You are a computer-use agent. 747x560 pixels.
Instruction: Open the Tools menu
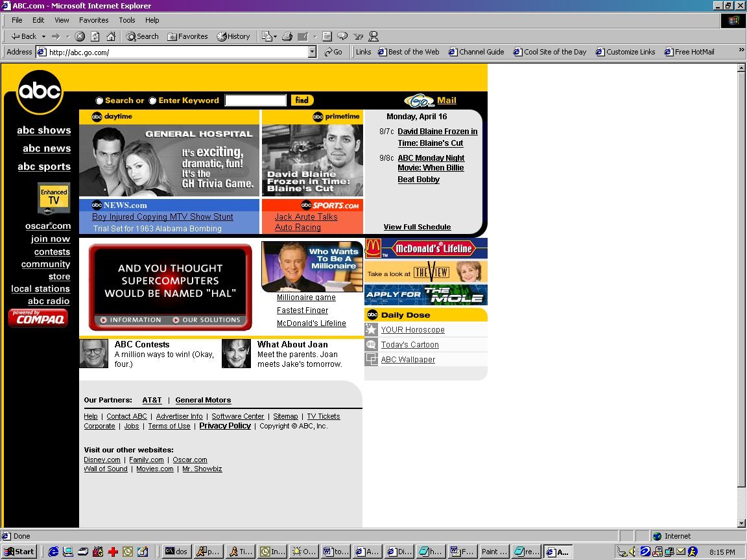click(x=126, y=20)
